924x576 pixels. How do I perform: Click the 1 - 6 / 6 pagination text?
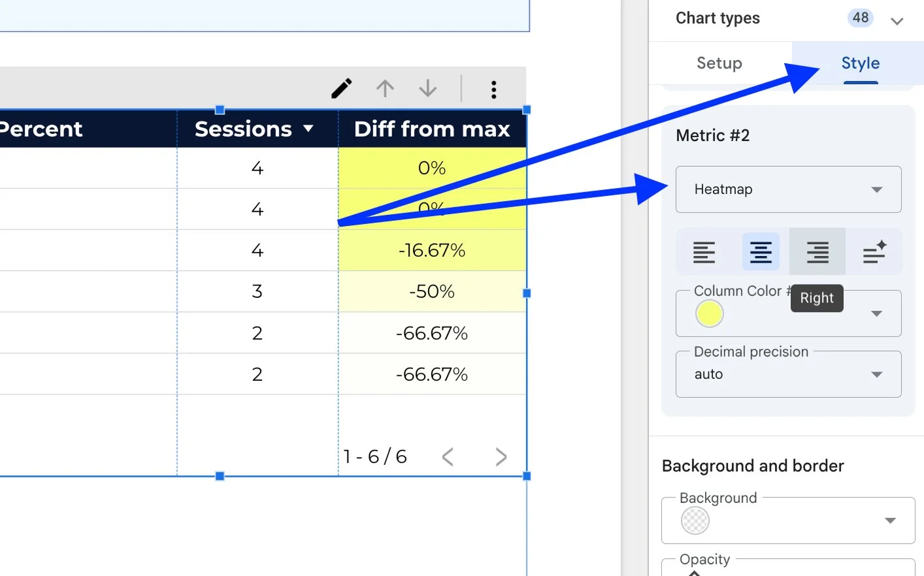pyautogui.click(x=375, y=456)
